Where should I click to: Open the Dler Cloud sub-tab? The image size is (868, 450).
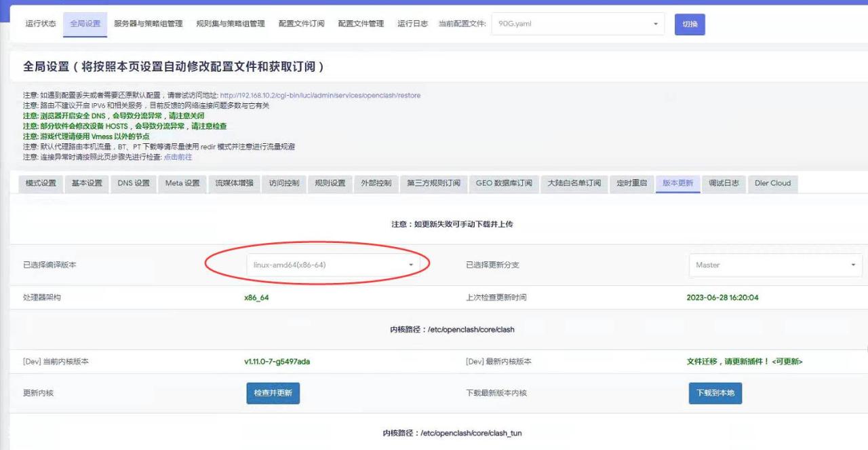772,183
